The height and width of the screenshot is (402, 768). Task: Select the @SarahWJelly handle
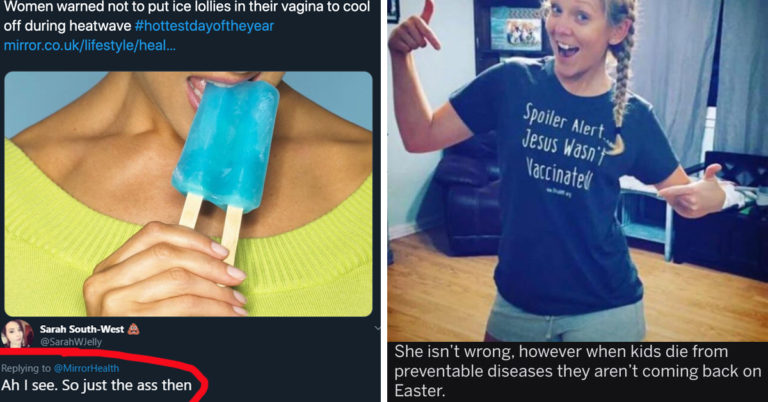(71, 342)
